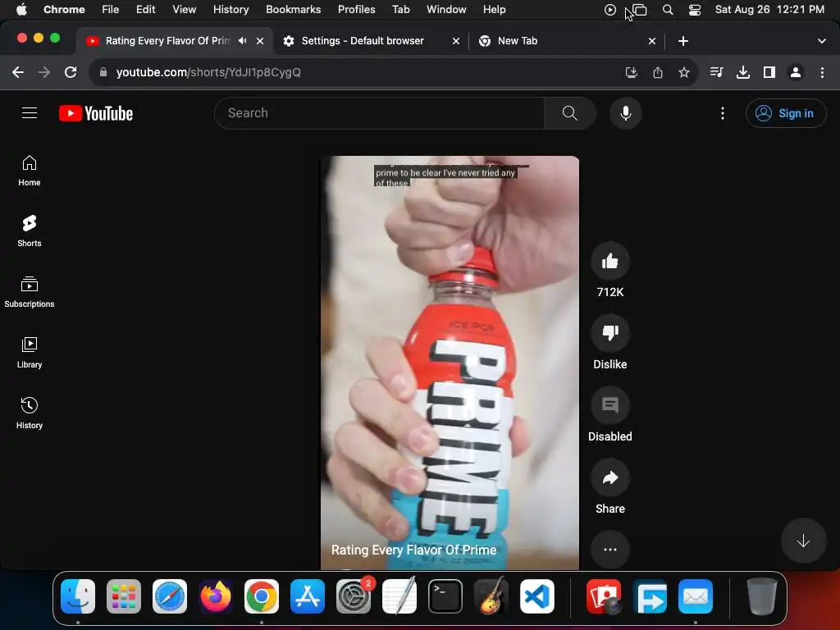Open System Settings from the Dock
Screen dimensions: 840x630
point(354,596)
